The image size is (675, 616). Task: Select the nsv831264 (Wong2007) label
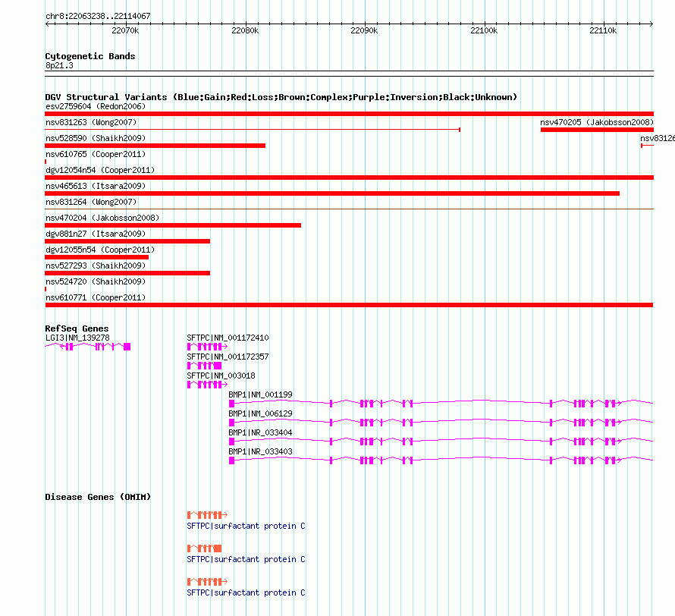click(x=91, y=202)
